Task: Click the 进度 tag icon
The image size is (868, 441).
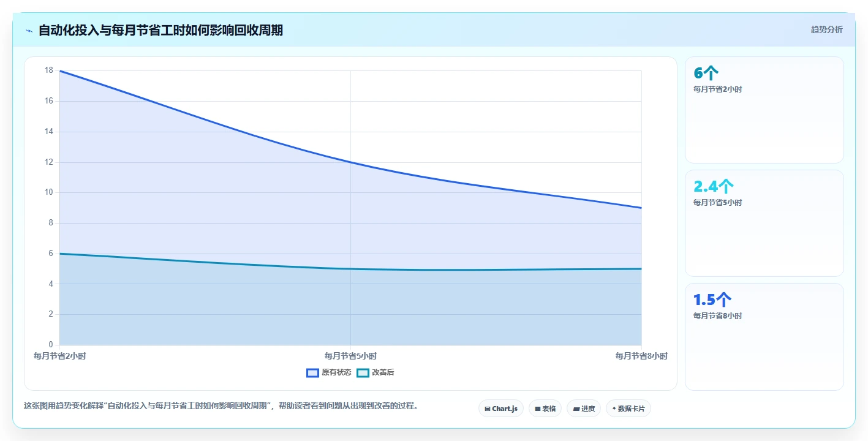Action: 576,409
